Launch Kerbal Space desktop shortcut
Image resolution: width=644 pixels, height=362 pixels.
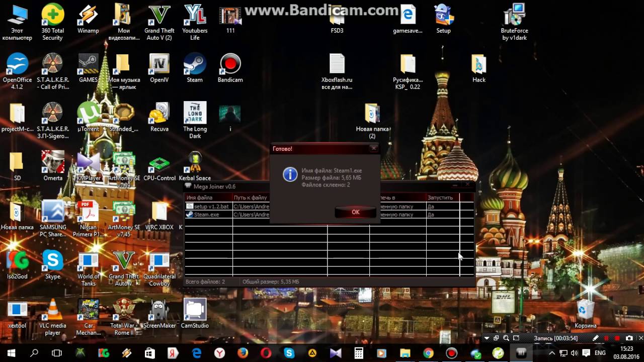pos(195,166)
